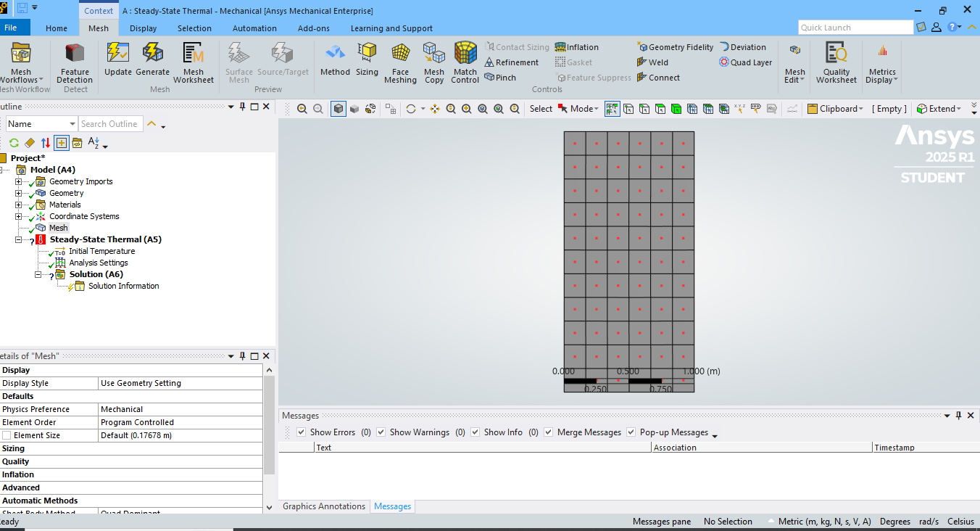Screen dimensions: 980x531
Task: Open the Quality Worksheet
Action: coord(836,63)
